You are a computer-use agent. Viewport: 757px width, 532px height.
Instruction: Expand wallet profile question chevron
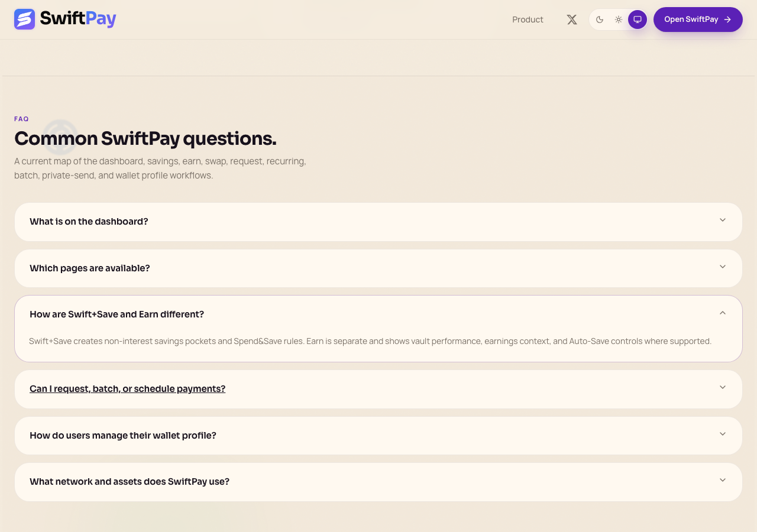(x=723, y=434)
